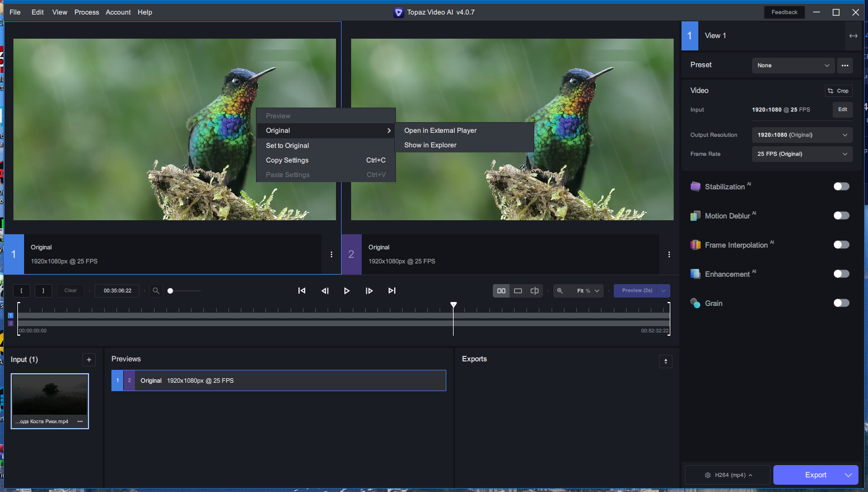Viewport: 868px width, 492px height.
Task: Expand the Export button arrow
Action: click(848, 475)
